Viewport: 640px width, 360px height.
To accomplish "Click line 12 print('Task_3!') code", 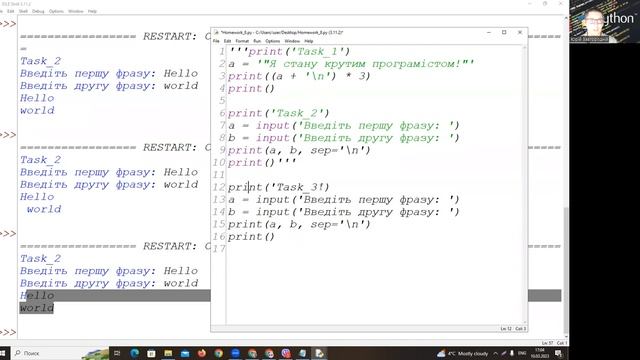I will [x=278, y=187].
